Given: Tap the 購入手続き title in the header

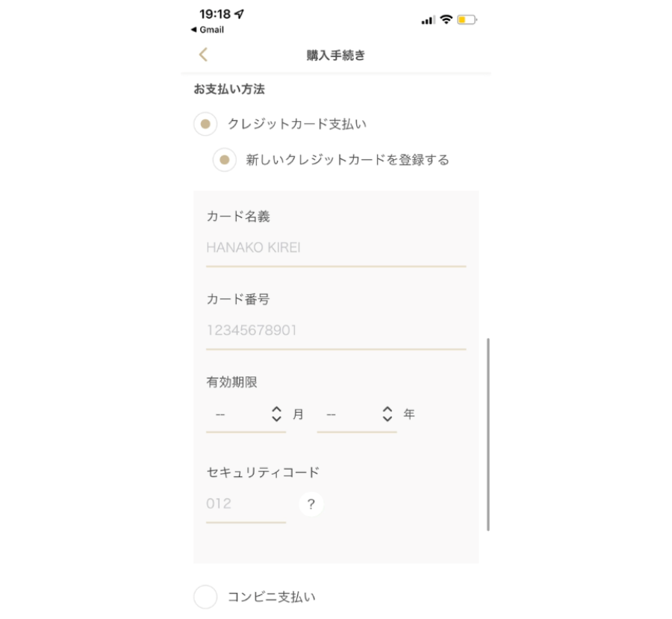Looking at the screenshot, I should click(x=336, y=55).
